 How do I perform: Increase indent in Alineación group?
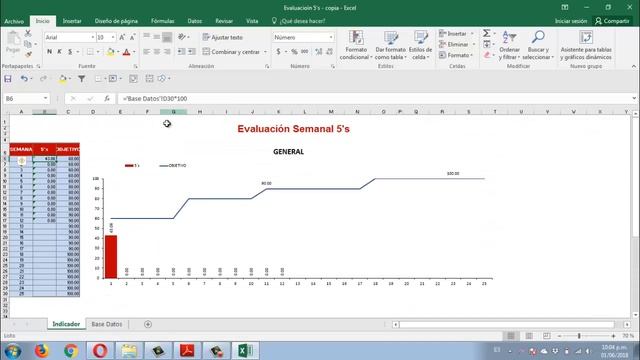pos(192,51)
